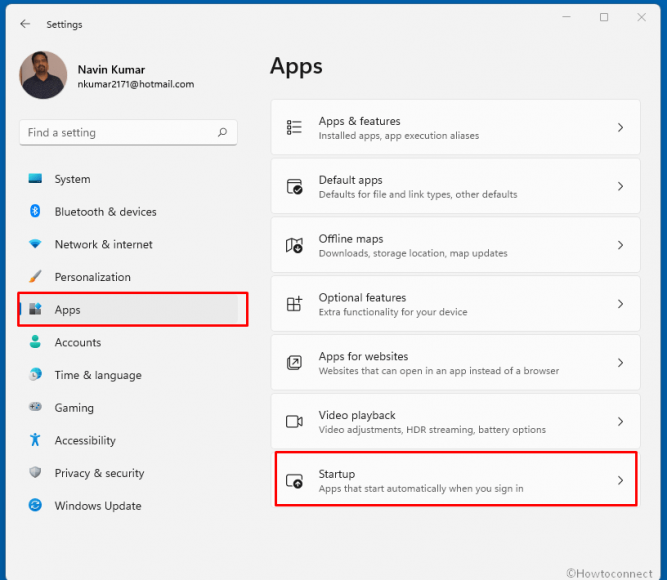Click the back arrow in Settings header
Screen dimensions: 667x580
(25, 24)
